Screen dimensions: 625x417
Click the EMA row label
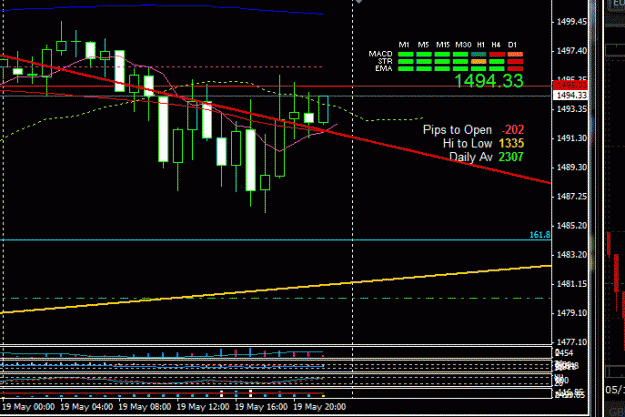(384, 68)
